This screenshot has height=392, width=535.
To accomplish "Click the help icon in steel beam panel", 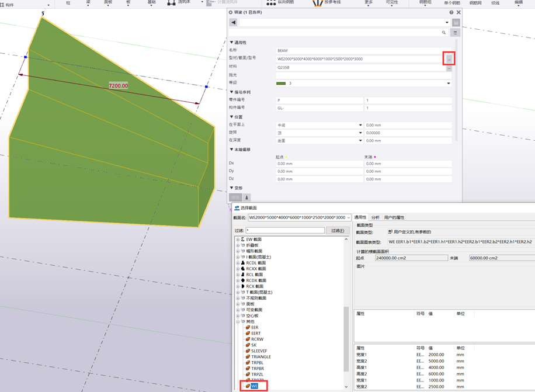I will coord(451,12).
